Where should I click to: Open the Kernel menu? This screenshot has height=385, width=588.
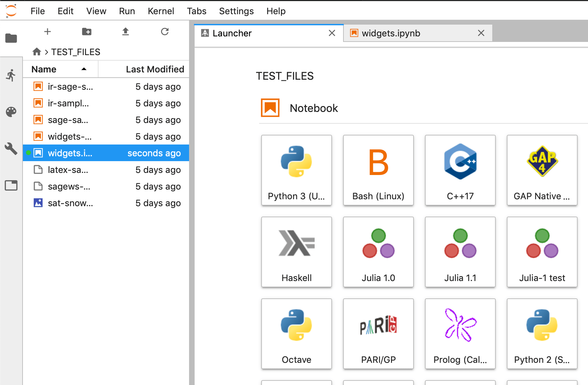pyautogui.click(x=161, y=11)
